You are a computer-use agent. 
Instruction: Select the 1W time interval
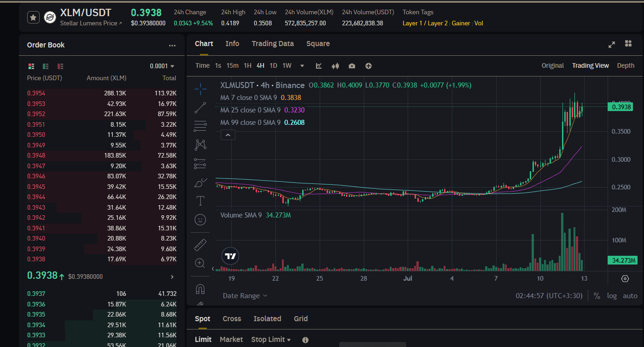287,65
